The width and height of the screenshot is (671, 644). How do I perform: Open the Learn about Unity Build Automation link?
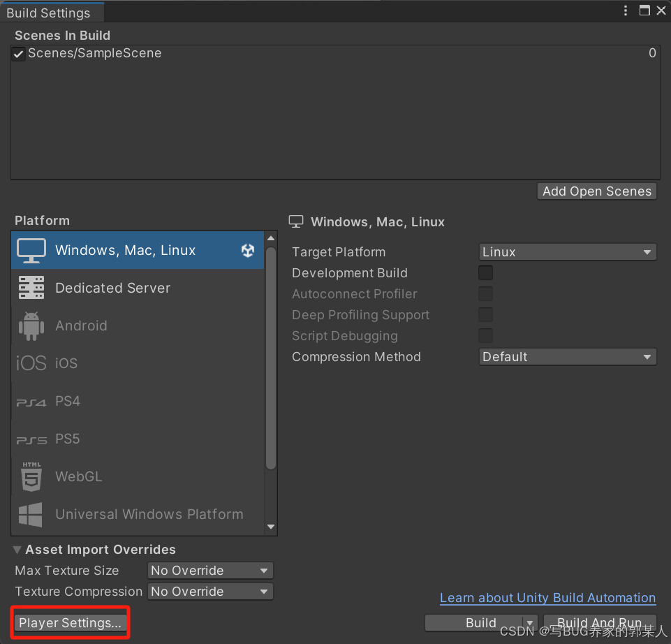pos(547,598)
